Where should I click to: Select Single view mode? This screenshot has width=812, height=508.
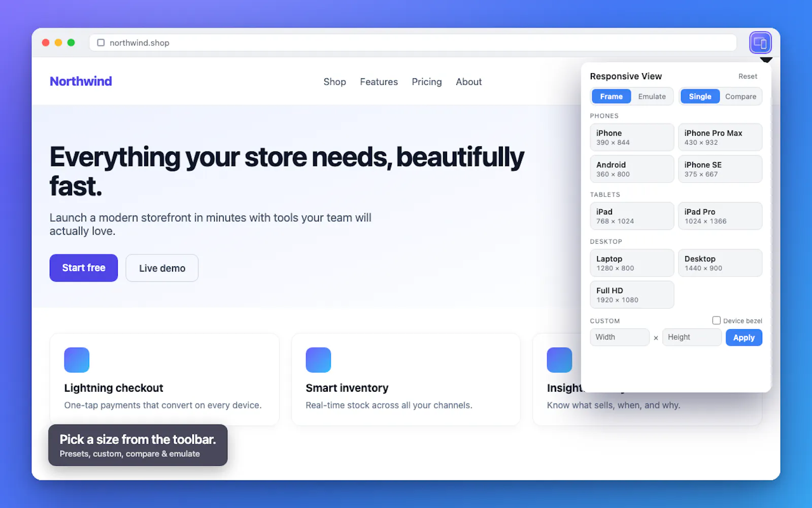pyautogui.click(x=700, y=97)
